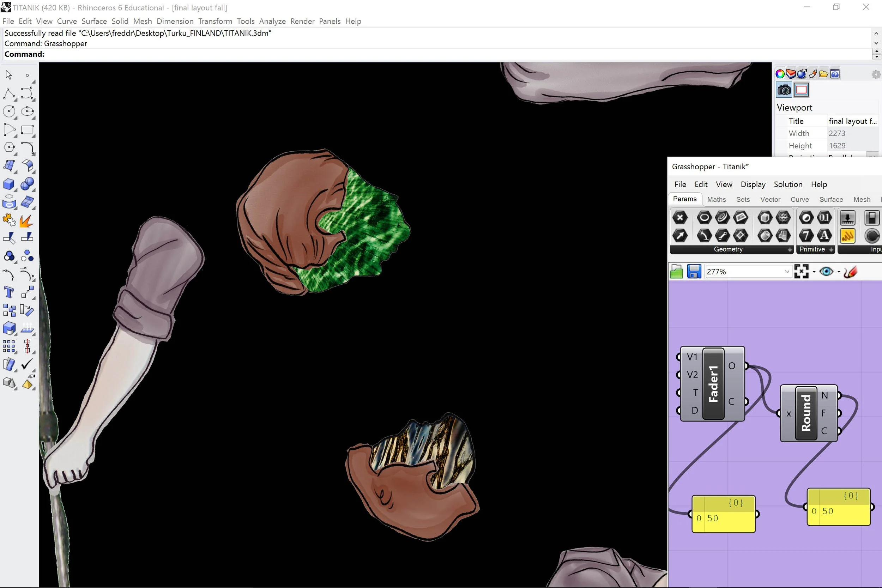The height and width of the screenshot is (588, 882).
Task: Open the Layers panel icon in properties
Action: pos(791,74)
